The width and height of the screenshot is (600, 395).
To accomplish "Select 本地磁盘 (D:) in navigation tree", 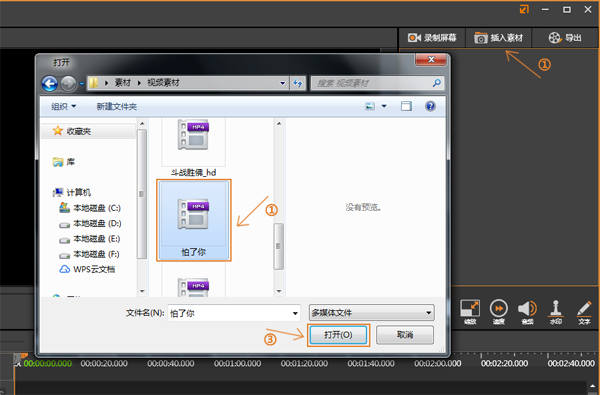I will pos(97,224).
